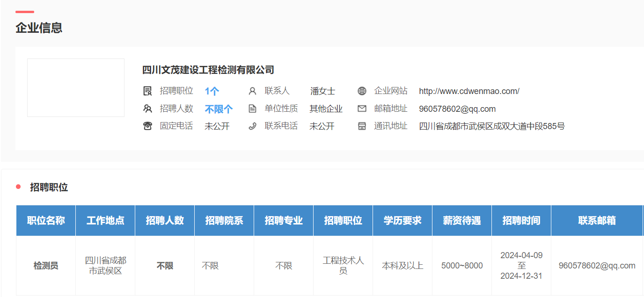Open the company website link cdwenmao.com

469,91
